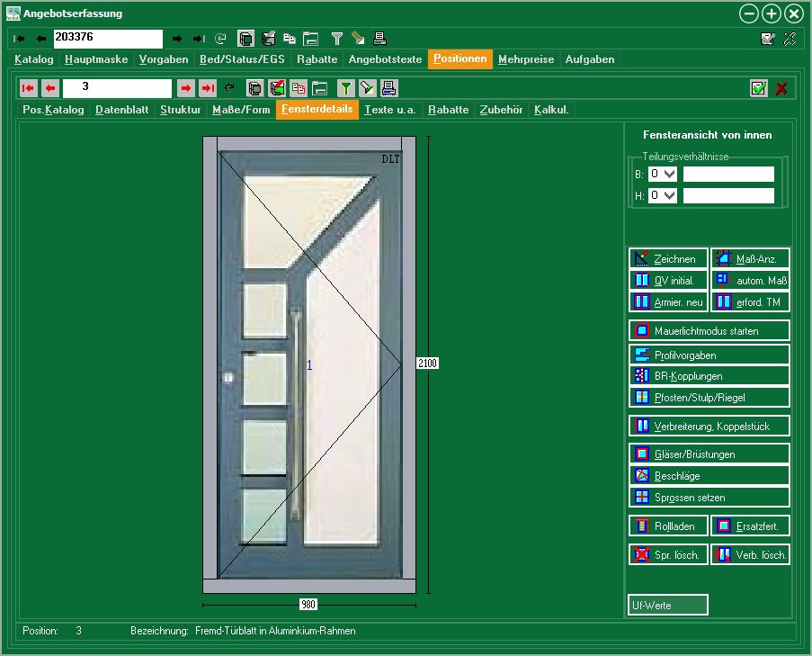The image size is (812, 656).
Task: Jump to last position with red arrow
Action: tap(208, 88)
